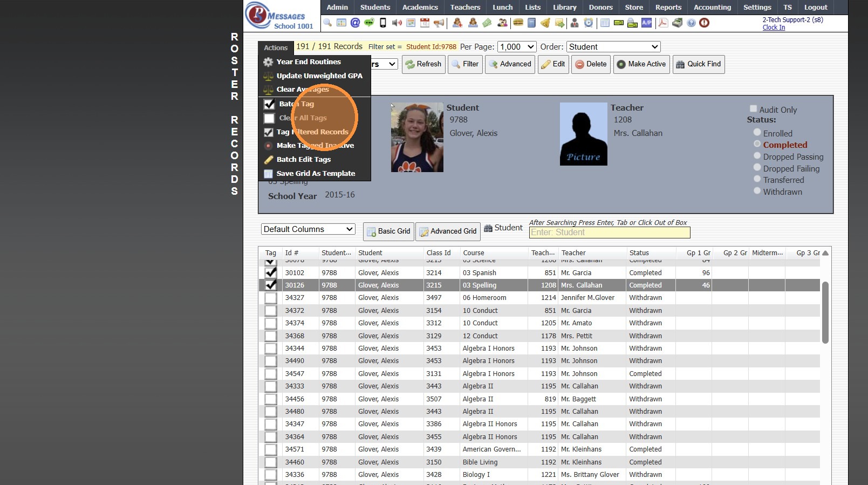Open the email @ icon in toolbar
This screenshot has width=868, height=485.
click(355, 23)
